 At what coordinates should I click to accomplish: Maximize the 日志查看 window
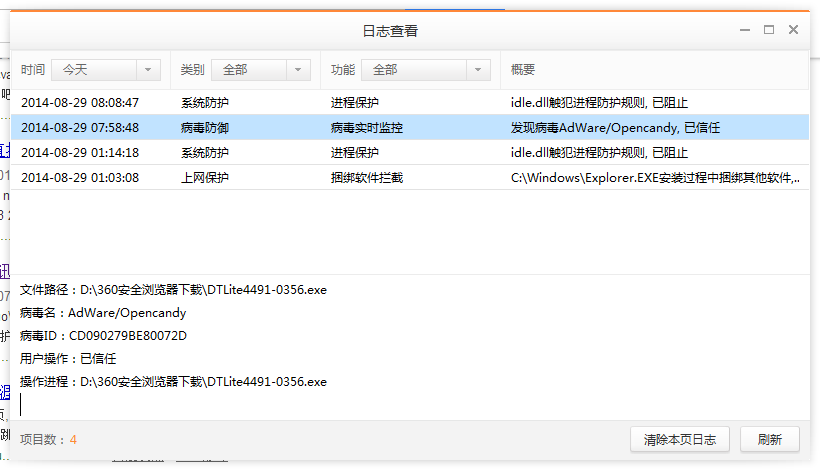[x=769, y=30]
